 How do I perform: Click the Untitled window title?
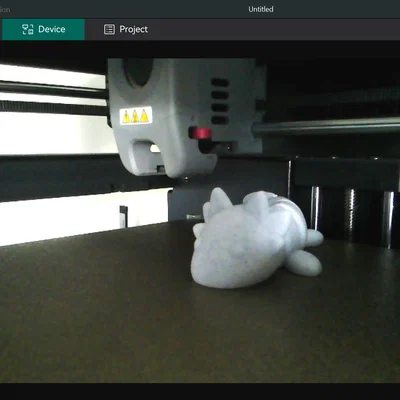[261, 9]
